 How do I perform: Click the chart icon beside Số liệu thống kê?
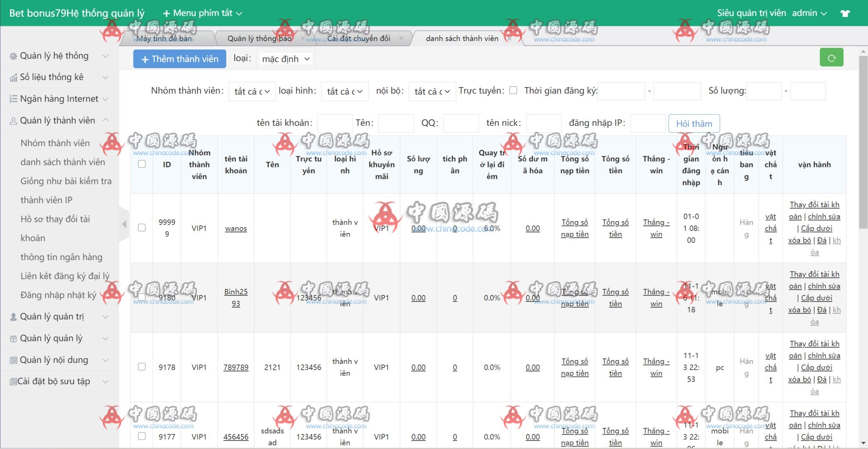tap(14, 78)
